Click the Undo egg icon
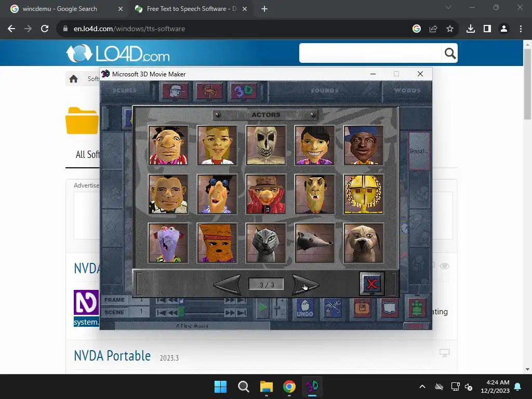Screen dimensions: 532x399 (x=304, y=308)
